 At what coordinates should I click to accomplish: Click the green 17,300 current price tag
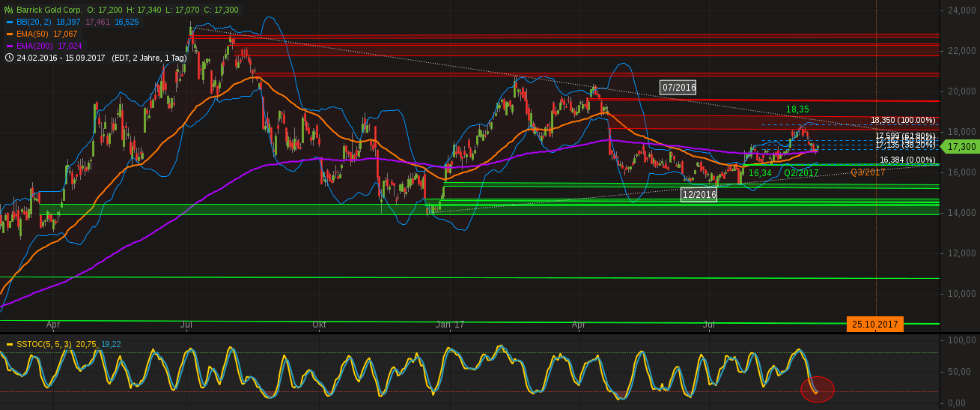coord(960,147)
